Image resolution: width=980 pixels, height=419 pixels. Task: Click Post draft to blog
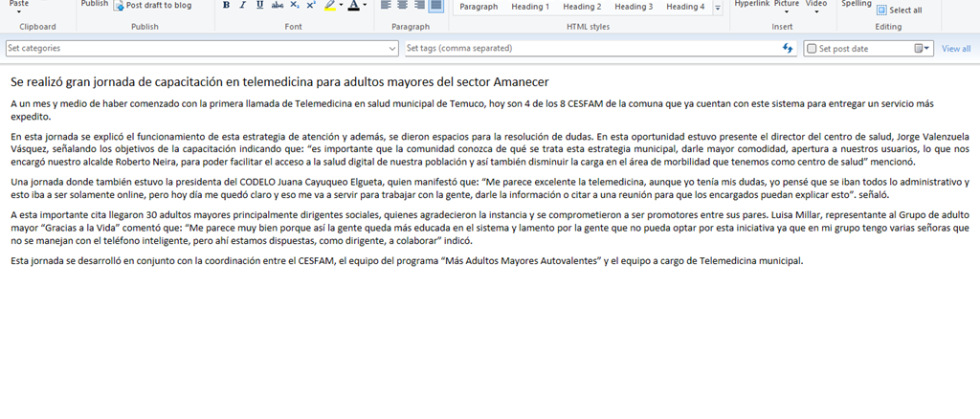(152, 6)
